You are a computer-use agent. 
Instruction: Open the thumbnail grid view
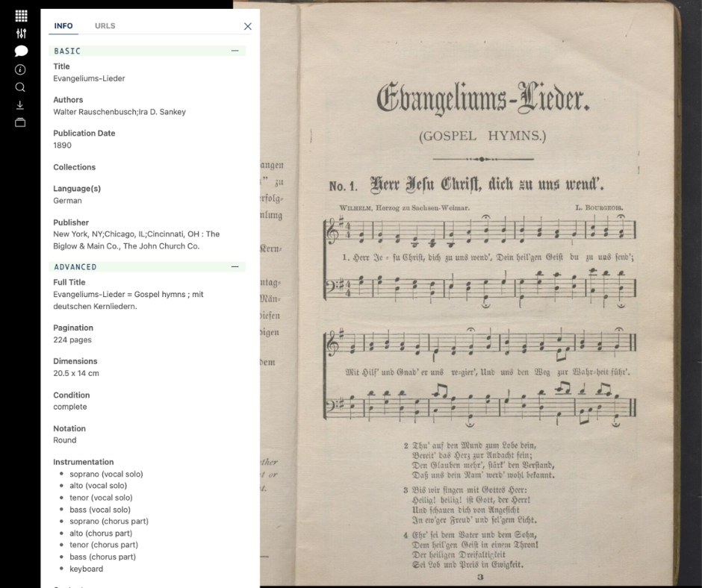coord(20,16)
